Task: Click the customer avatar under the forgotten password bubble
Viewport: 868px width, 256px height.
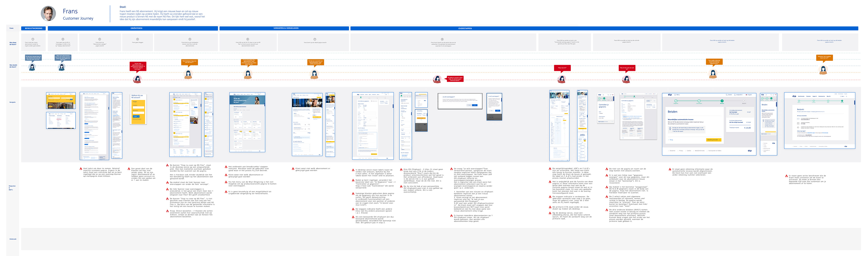Action: coord(137,79)
